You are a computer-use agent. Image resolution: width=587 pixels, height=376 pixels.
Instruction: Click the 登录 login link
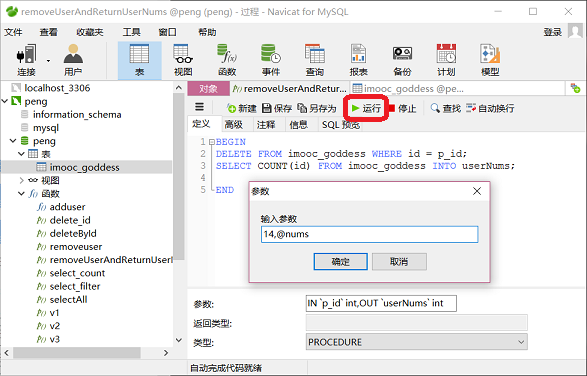(x=553, y=32)
